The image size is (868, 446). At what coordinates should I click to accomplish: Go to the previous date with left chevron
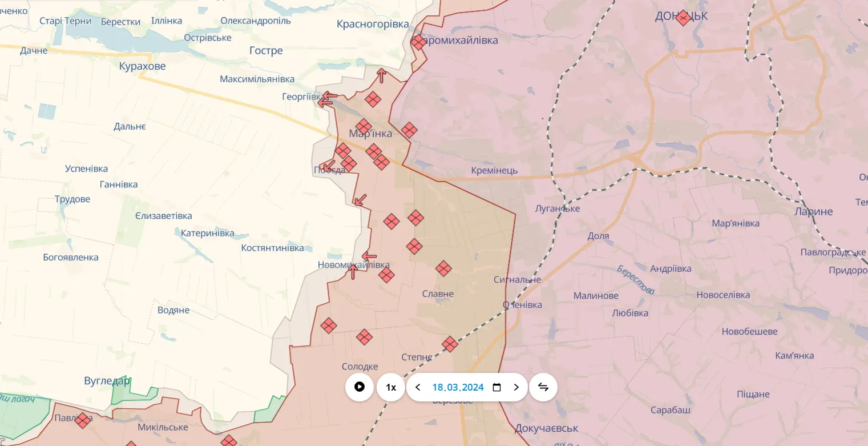click(418, 387)
